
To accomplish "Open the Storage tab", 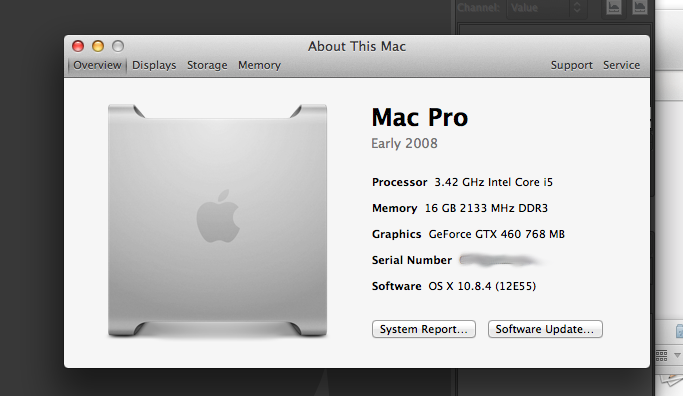I will 207,65.
